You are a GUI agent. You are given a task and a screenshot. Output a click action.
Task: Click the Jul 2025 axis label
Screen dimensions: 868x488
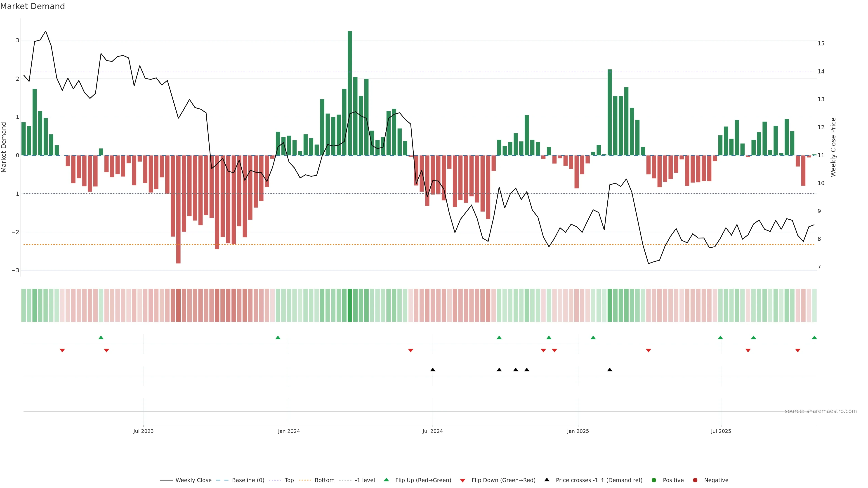point(721,431)
